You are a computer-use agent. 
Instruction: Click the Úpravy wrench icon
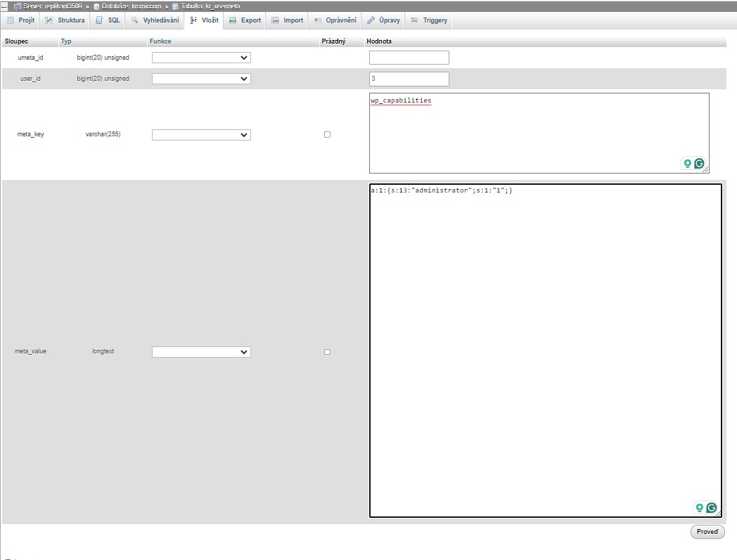(x=371, y=20)
